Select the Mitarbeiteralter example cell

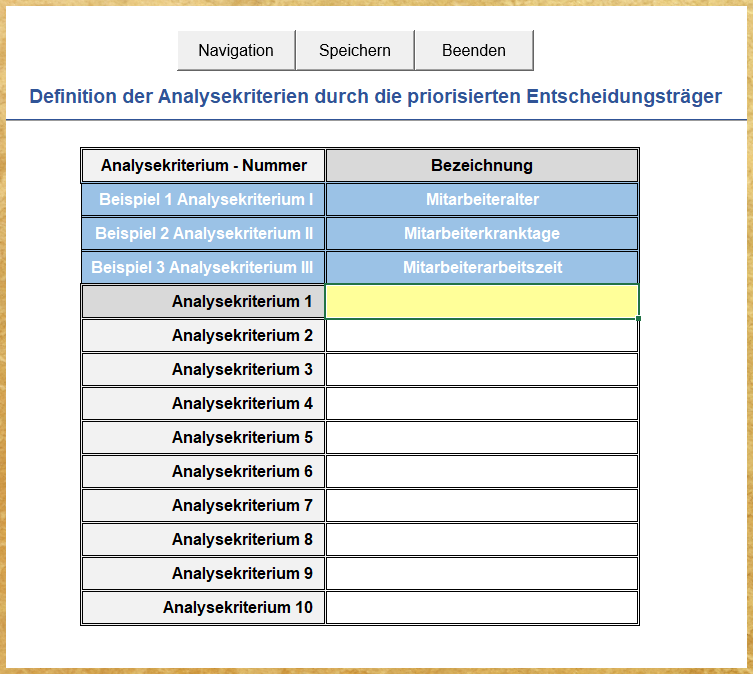tap(481, 199)
